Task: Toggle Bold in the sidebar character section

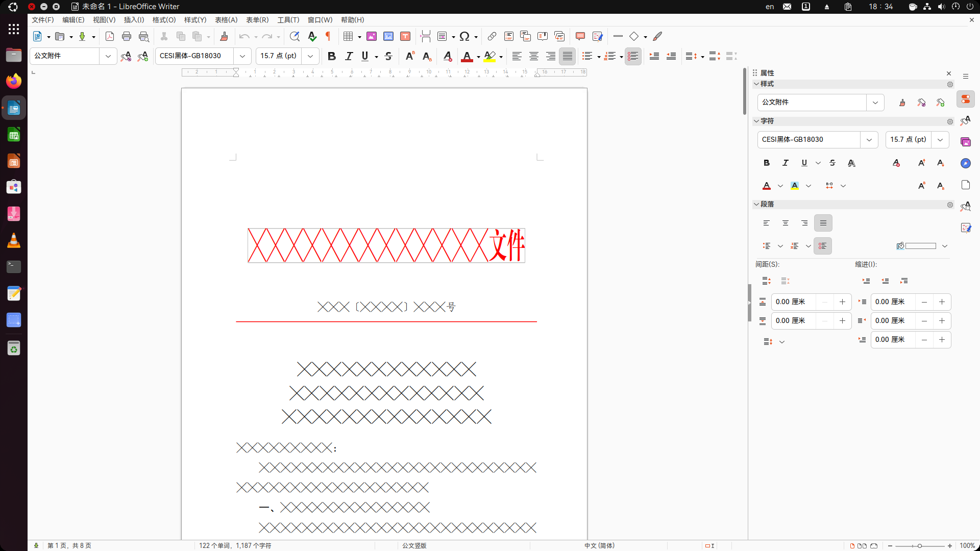Action: click(766, 163)
